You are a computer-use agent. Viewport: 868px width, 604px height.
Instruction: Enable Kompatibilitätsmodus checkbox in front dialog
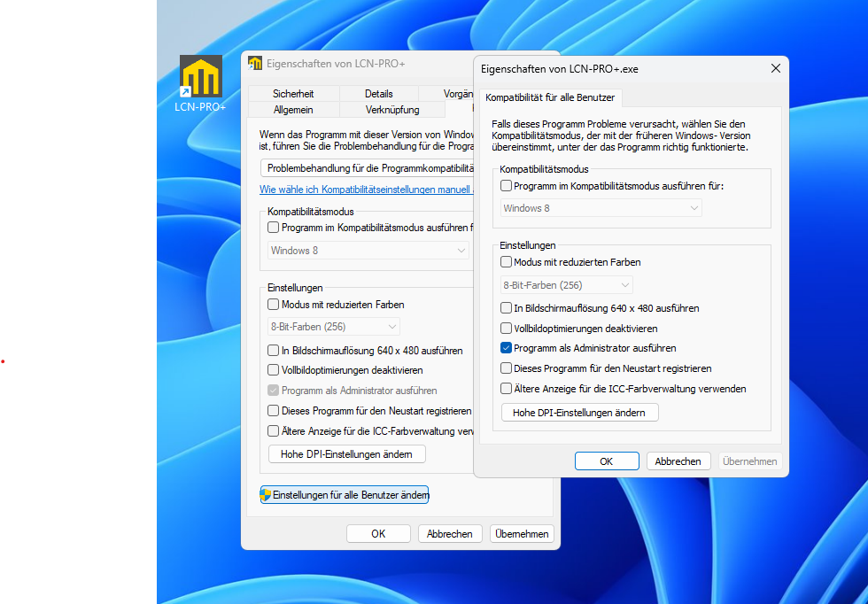coord(506,186)
